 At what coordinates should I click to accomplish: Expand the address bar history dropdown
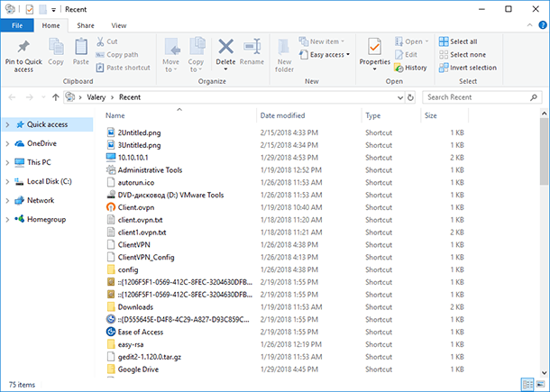point(400,97)
